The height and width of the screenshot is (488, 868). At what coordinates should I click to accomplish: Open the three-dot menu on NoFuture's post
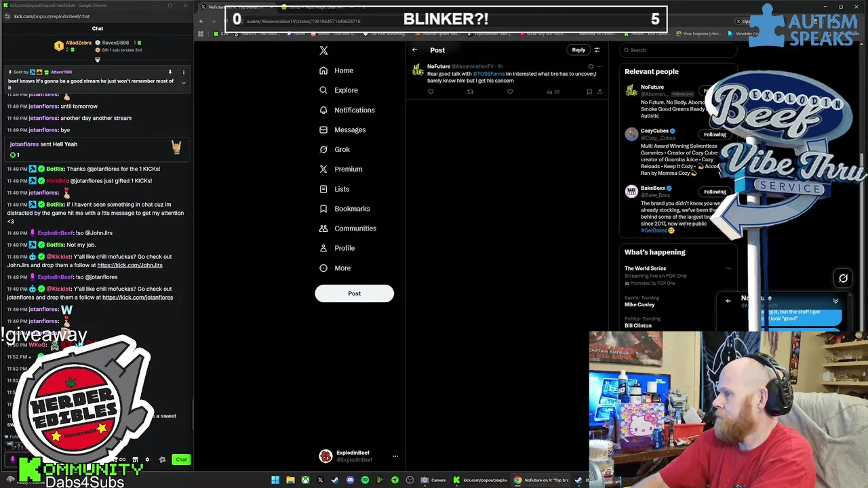click(599, 66)
